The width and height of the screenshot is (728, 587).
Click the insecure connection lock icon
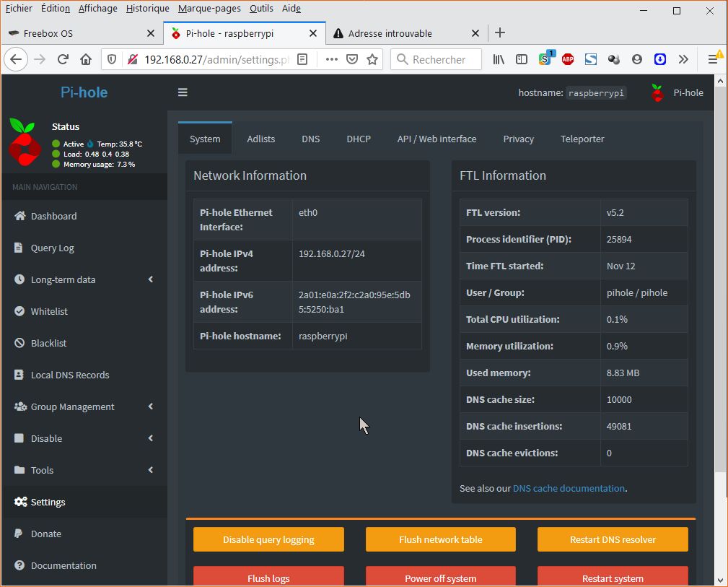tap(133, 59)
